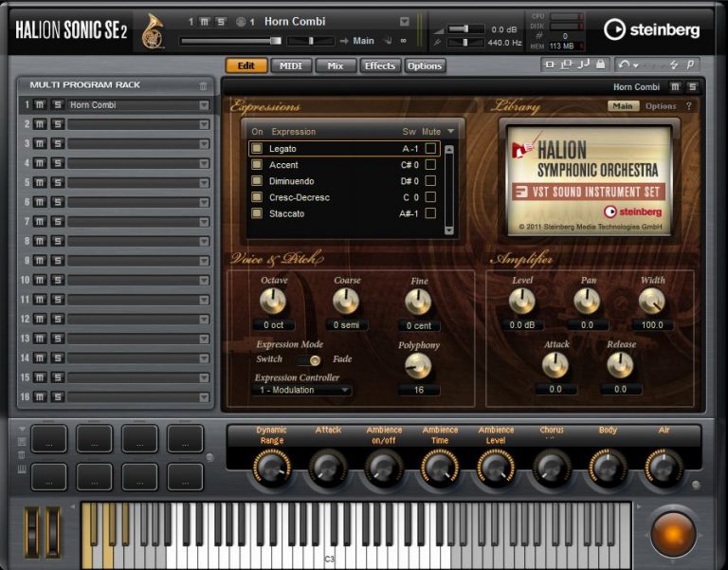Screen dimensions: 728x570
Task: Click the Dynamic Range quick control knob
Action: pos(272,468)
